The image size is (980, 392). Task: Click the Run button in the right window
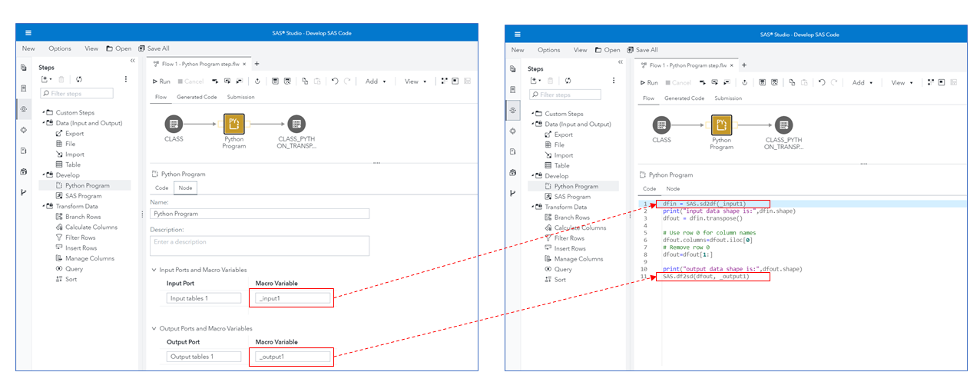[647, 83]
